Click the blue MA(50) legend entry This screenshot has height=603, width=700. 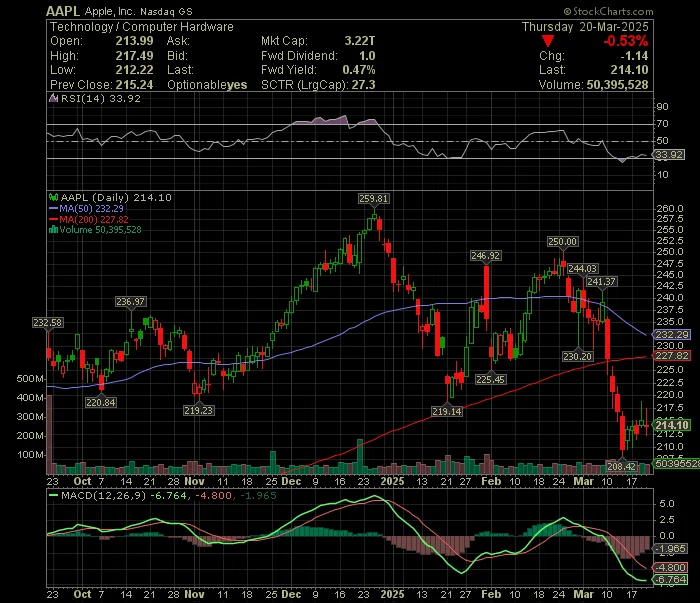87,208
